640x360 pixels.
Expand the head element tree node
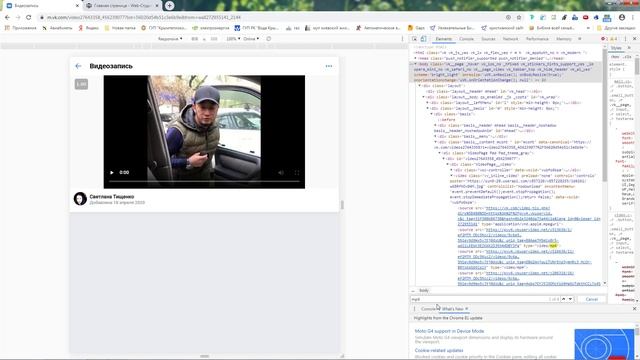pos(416,58)
